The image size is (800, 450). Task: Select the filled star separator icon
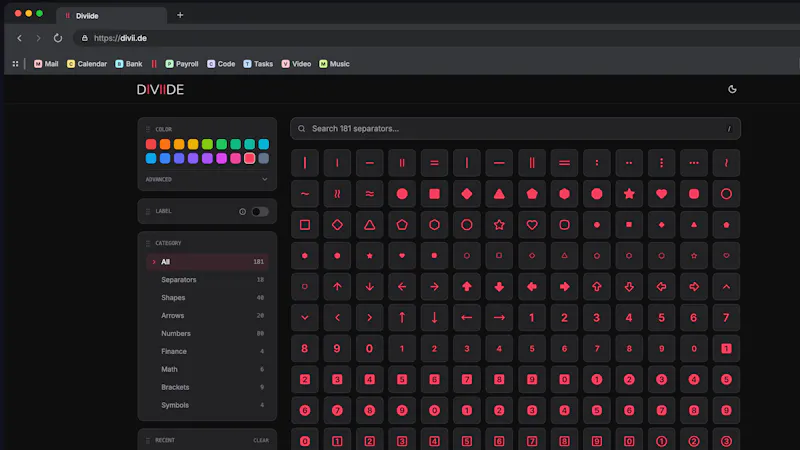tap(629, 194)
